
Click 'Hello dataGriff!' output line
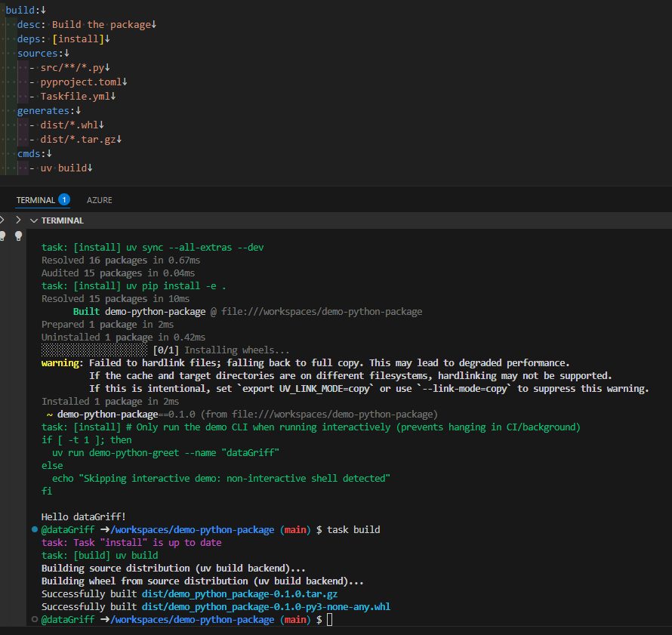coord(84,516)
